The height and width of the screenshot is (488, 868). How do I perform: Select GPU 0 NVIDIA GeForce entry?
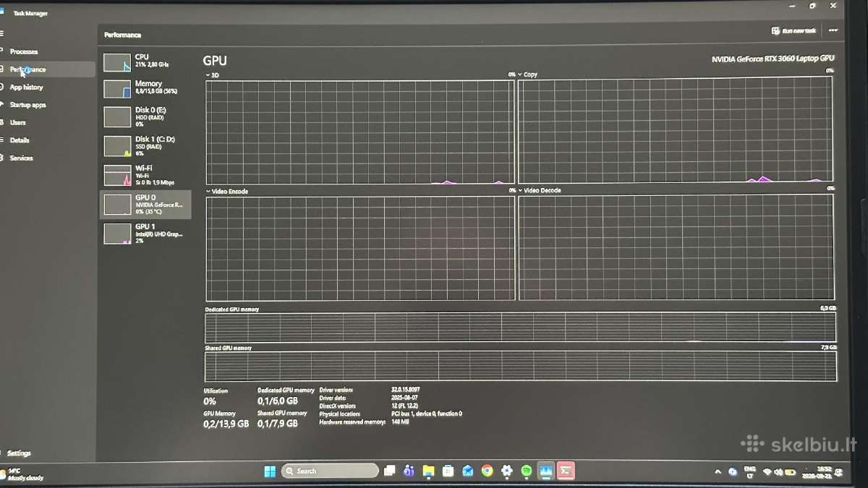coord(145,204)
